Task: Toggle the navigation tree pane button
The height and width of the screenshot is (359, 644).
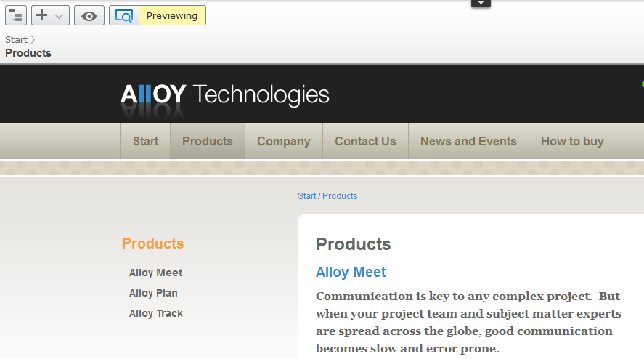Action: pyautogui.click(x=16, y=15)
